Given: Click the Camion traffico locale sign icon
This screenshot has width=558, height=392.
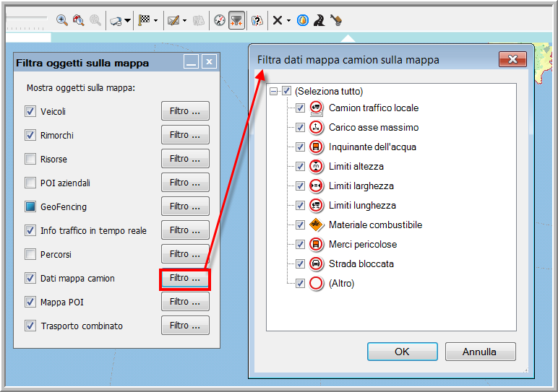Looking at the screenshot, I should pos(316,108).
